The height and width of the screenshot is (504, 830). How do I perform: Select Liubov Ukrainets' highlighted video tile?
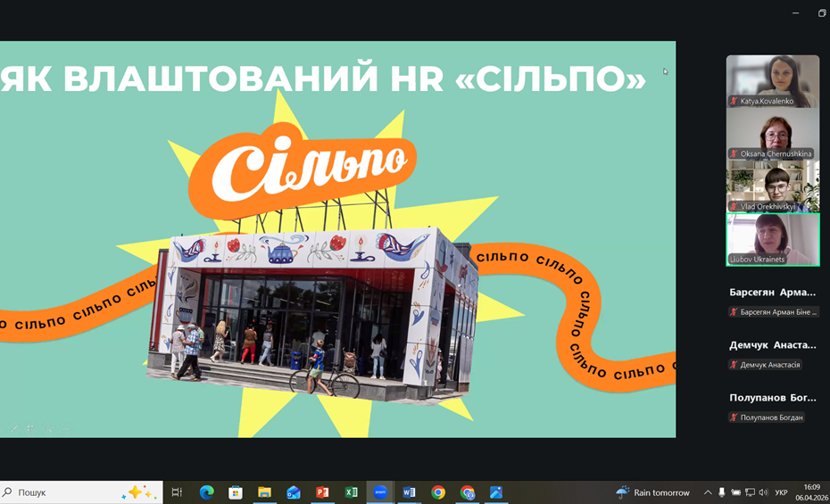click(772, 239)
